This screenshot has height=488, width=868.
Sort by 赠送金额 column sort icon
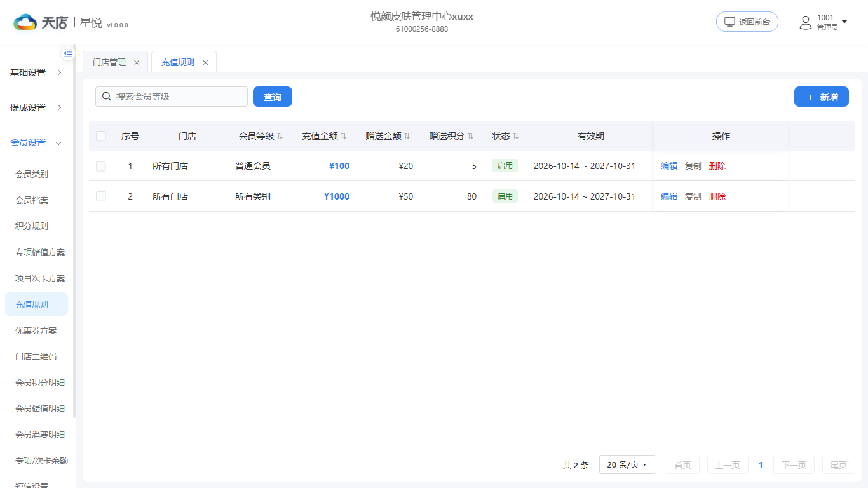point(407,136)
